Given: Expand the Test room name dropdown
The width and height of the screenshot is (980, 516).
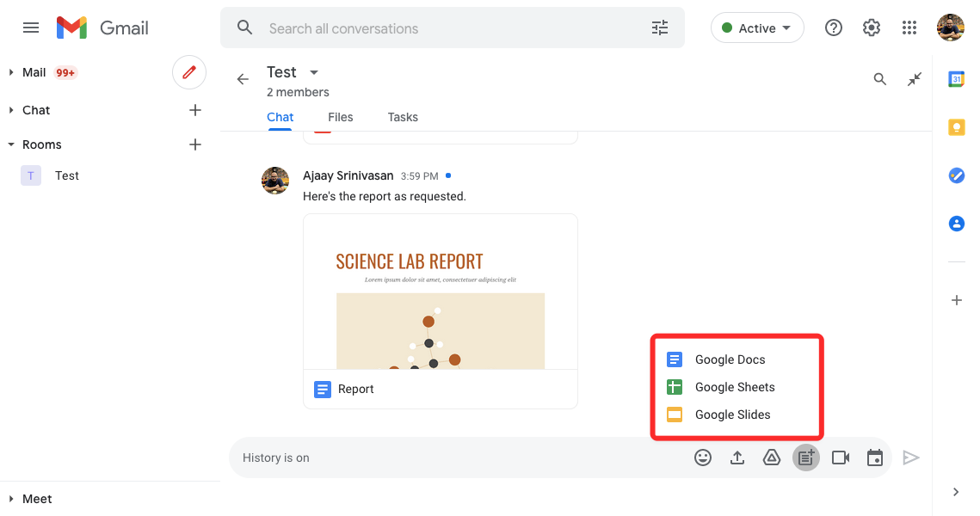Looking at the screenshot, I should coord(314,72).
